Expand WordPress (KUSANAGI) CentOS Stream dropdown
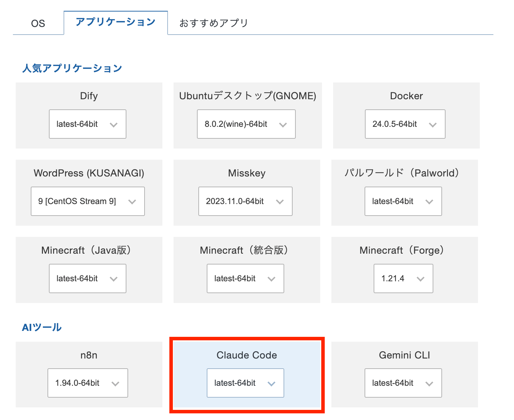Viewport: 514px width, 420px height. (88, 201)
